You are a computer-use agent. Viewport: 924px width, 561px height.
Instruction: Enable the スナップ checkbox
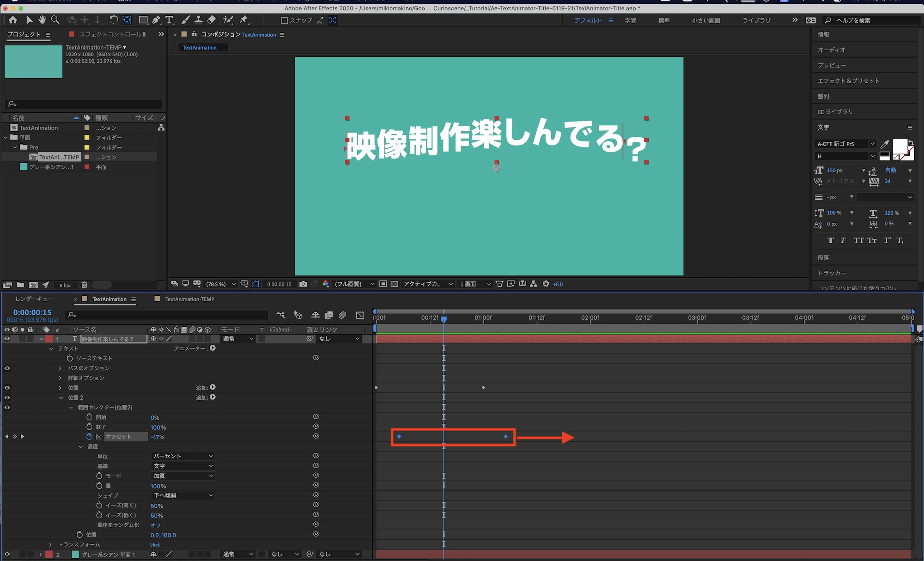point(285,20)
